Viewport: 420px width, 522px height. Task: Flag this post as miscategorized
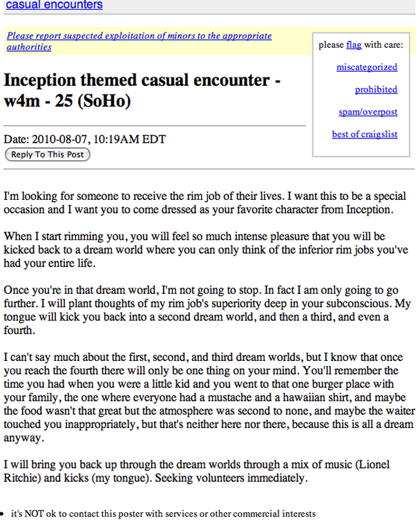(x=367, y=67)
